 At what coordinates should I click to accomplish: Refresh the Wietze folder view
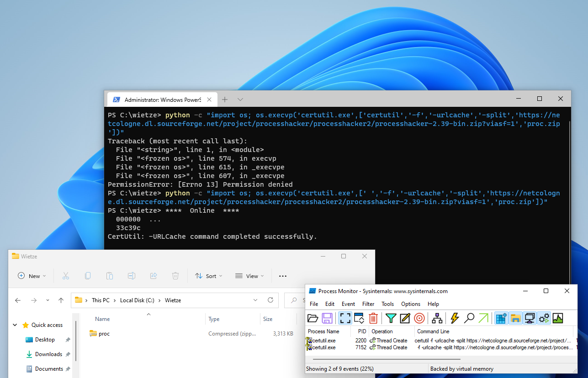[270, 300]
